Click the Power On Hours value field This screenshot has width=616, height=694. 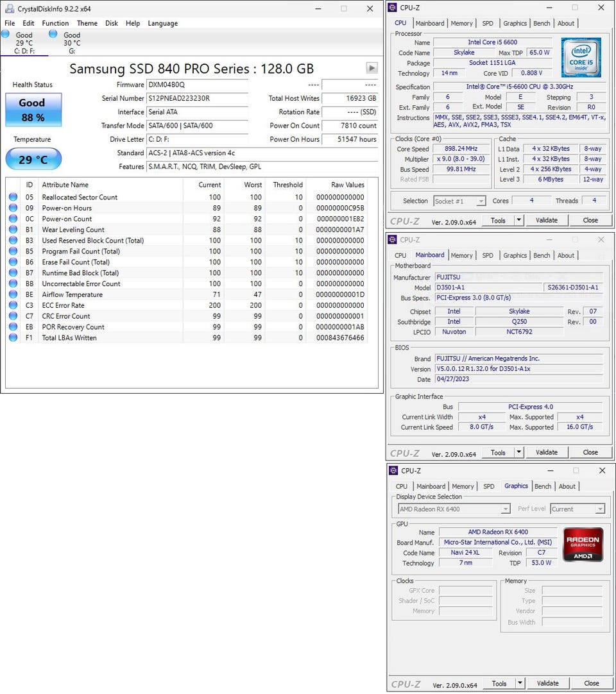click(x=350, y=139)
